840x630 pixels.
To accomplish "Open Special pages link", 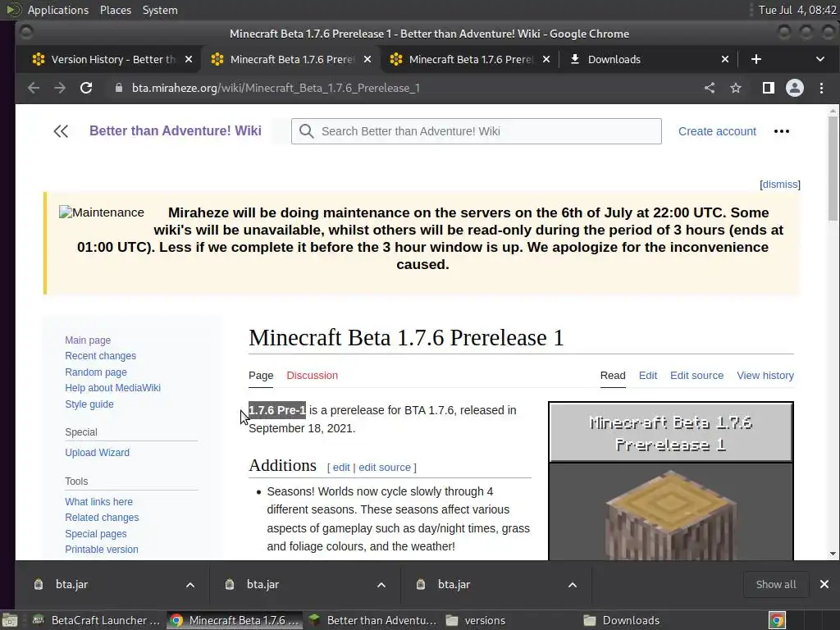I will coord(95,533).
